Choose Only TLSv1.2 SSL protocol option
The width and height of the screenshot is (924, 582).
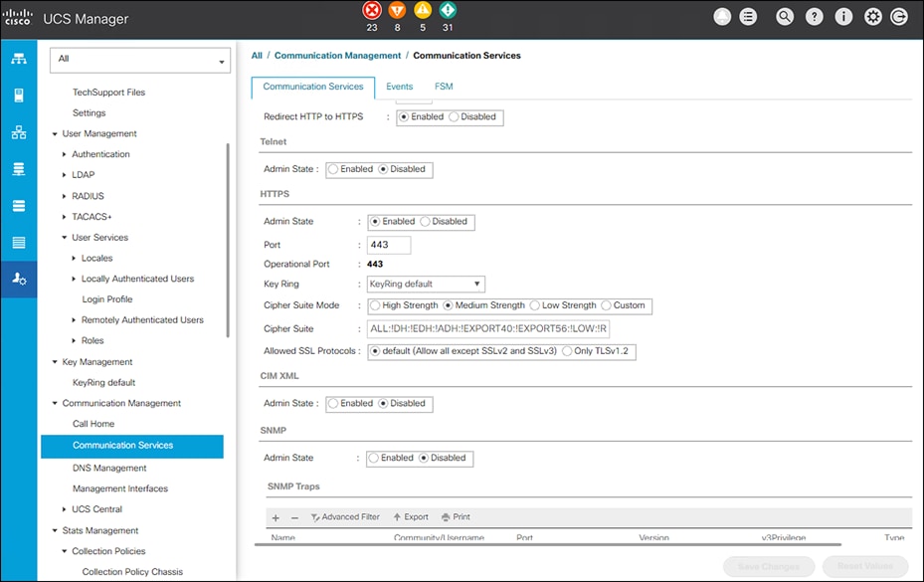[567, 351]
